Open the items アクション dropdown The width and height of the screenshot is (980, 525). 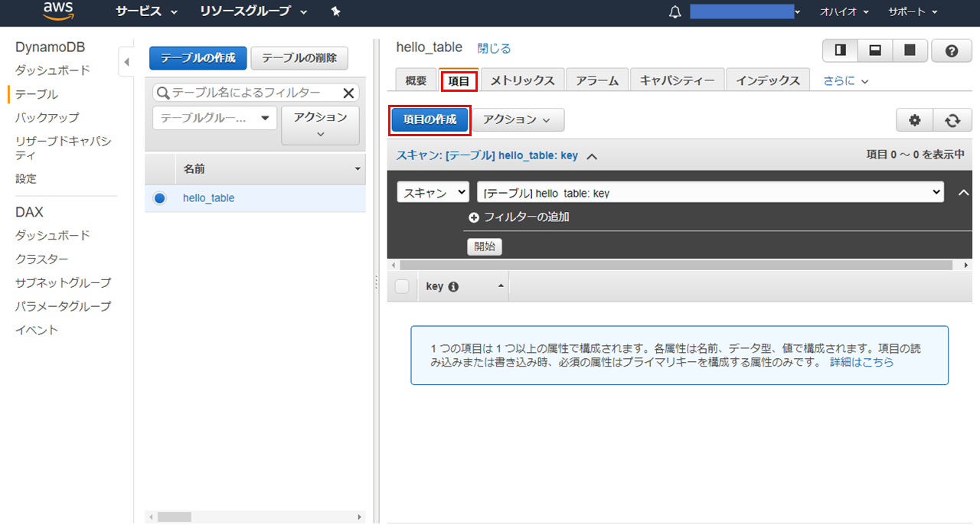coord(518,120)
